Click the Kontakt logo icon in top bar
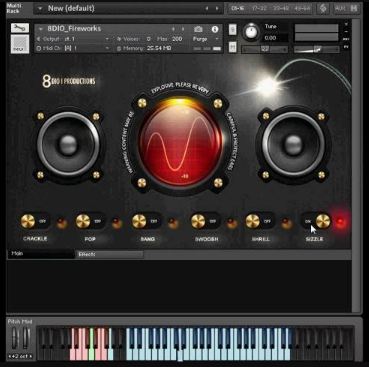This screenshot has height=367, width=369. pos(323,8)
